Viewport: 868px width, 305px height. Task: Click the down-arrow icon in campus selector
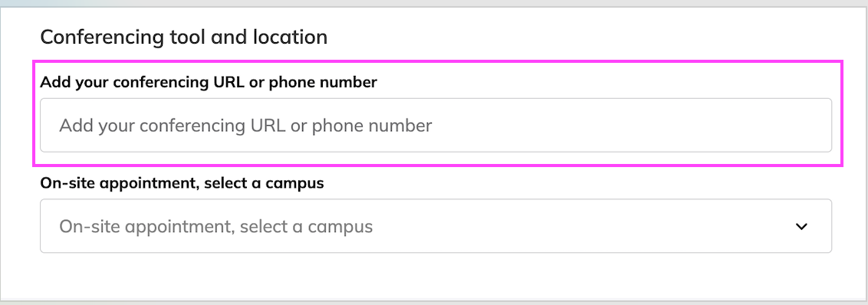point(801,226)
